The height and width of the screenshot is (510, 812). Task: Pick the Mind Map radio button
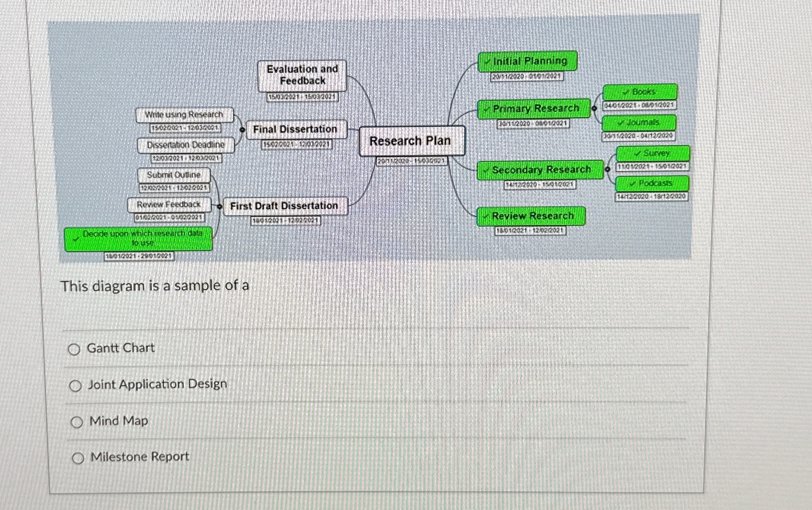77,422
